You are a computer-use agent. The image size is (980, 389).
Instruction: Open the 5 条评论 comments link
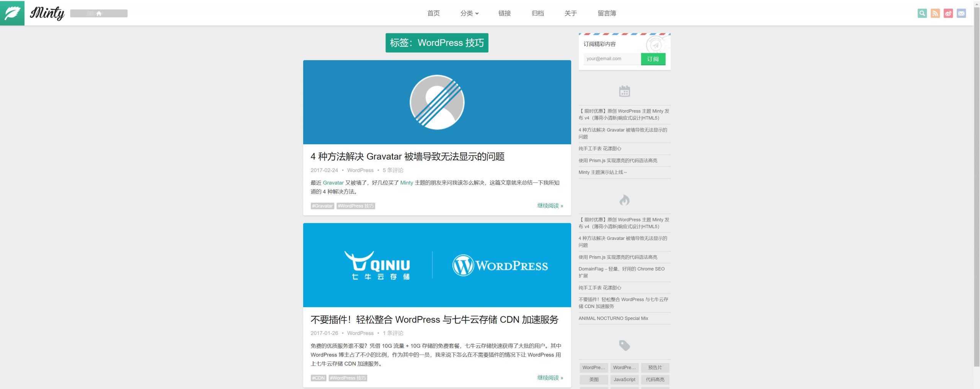393,170
